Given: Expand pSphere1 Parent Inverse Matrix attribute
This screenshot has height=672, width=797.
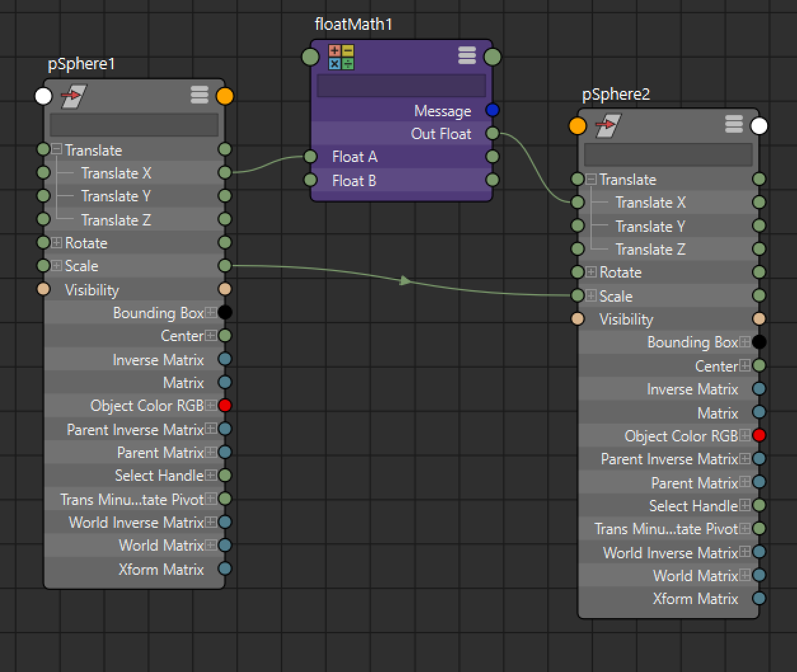Looking at the screenshot, I should click(x=210, y=429).
